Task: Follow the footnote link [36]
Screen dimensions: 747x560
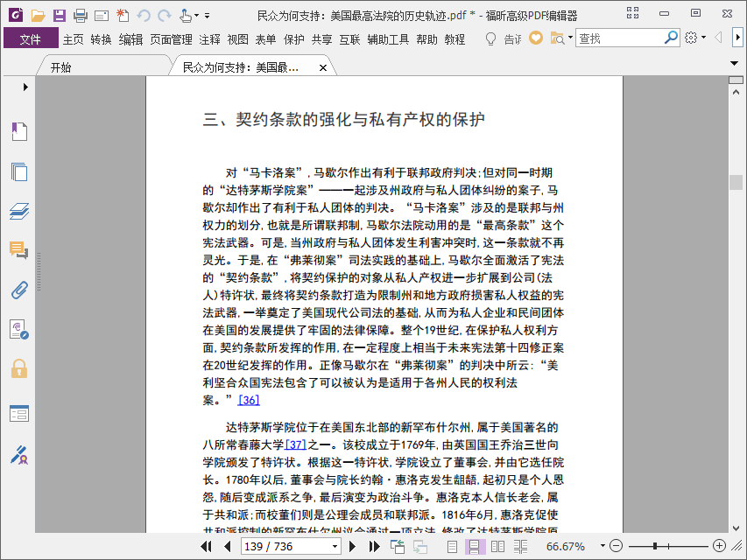Action: tap(249, 400)
